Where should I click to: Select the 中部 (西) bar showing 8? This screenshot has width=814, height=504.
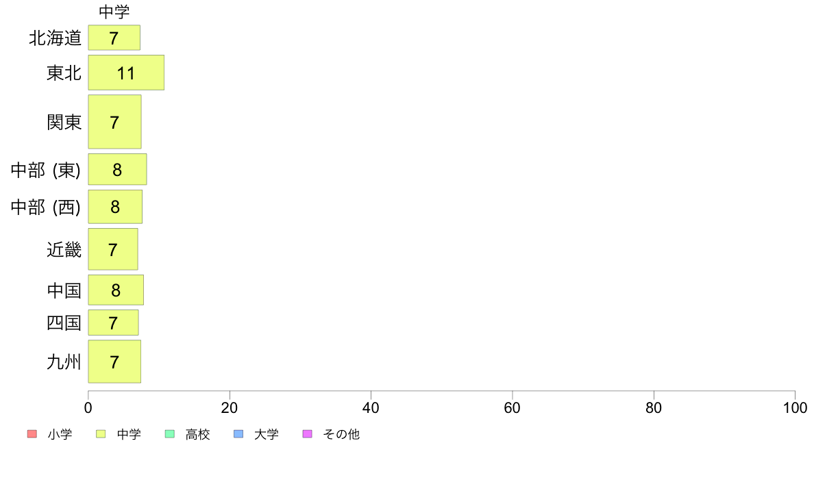click(x=115, y=207)
